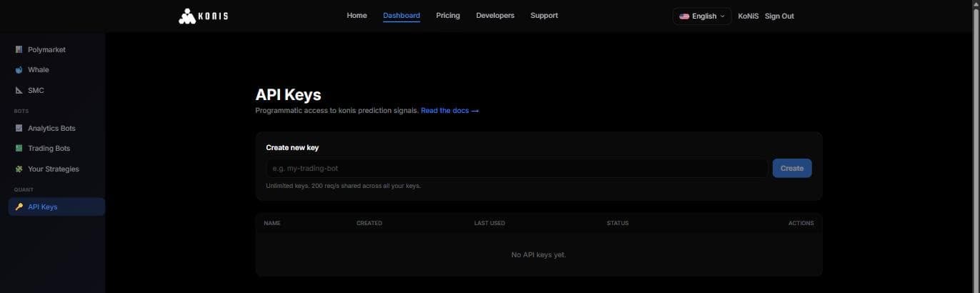This screenshot has width=980, height=293.
Task: Select API Keys in the sidebar
Action: [x=56, y=207]
